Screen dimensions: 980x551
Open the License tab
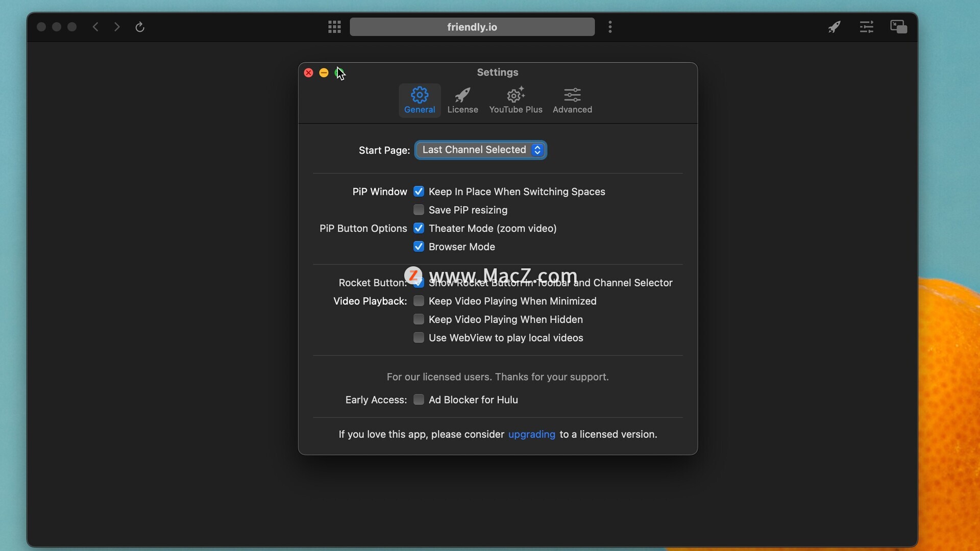click(462, 101)
